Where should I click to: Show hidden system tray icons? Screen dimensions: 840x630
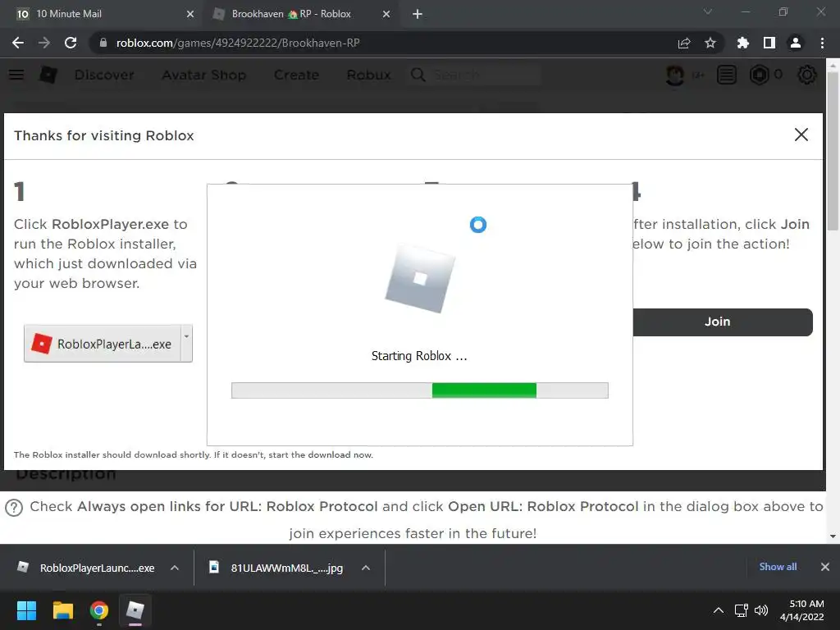tap(719, 610)
